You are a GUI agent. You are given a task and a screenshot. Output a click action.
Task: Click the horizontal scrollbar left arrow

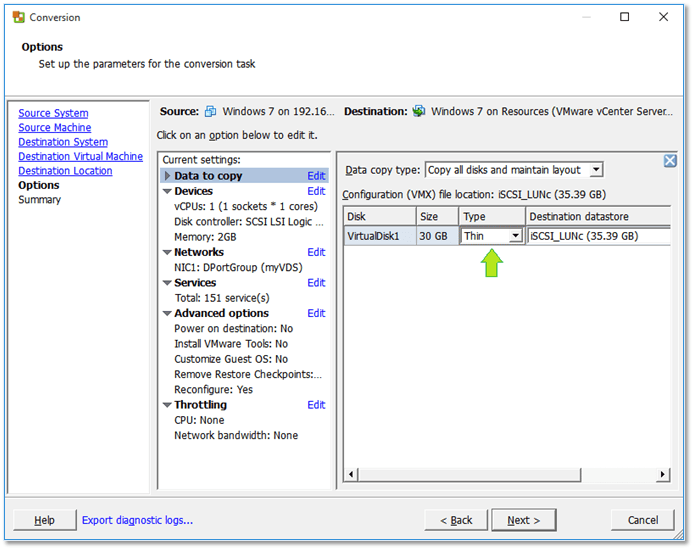(x=351, y=475)
